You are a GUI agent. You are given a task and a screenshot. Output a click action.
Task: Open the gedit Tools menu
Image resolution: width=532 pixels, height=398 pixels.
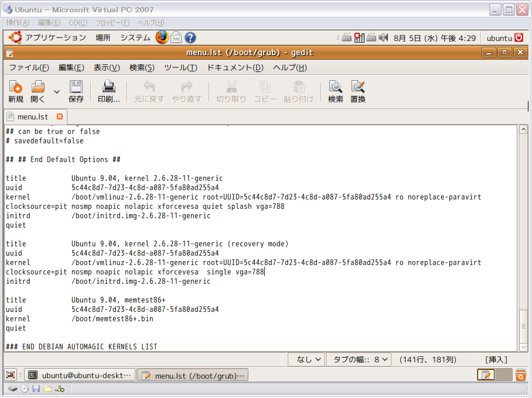point(180,67)
